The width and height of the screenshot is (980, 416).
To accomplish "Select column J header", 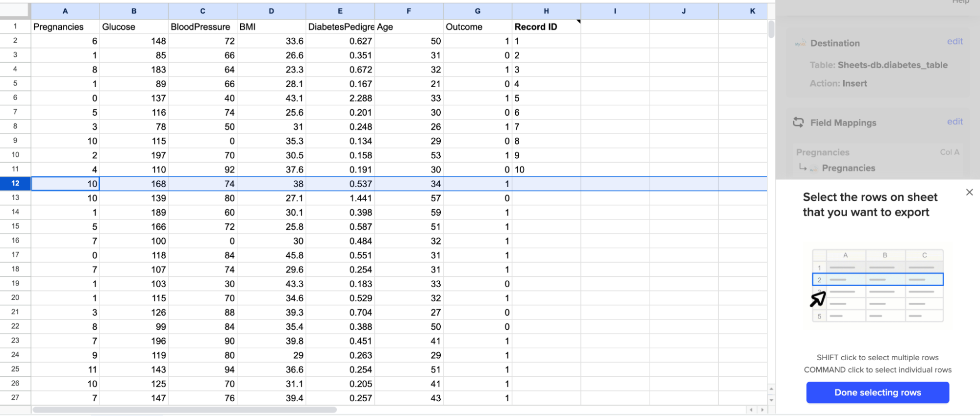I will 683,11.
